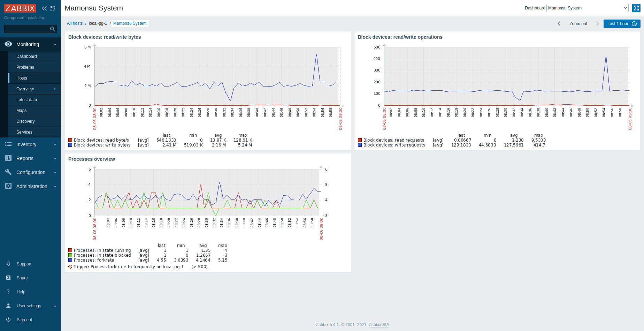This screenshot has width=644, height=331.
Task: Click the Help question mark icon
Action: click(8, 292)
